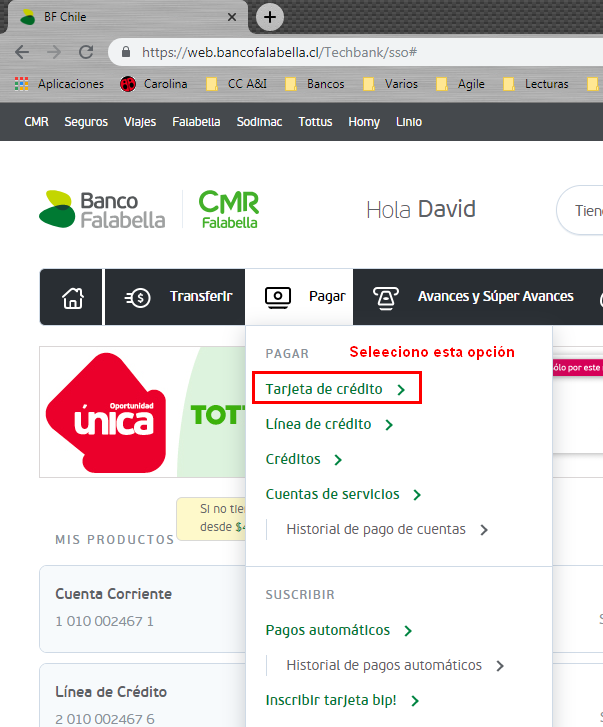Screen dimensions: 603x727
Task: Click chevron next to Línea de crédito
Action: (x=389, y=425)
